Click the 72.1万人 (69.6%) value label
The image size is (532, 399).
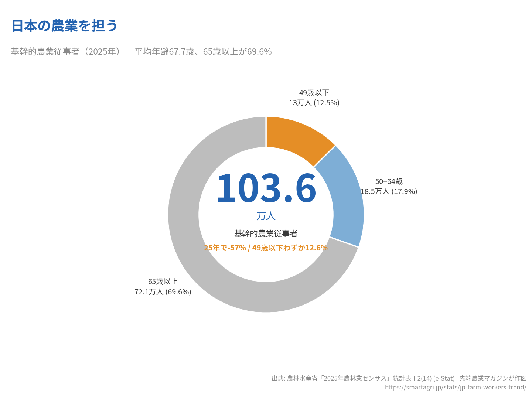pyautogui.click(x=163, y=292)
